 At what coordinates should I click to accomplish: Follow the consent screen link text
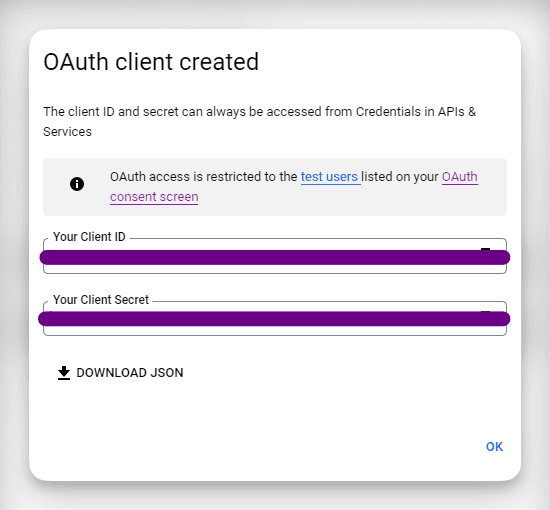154,197
